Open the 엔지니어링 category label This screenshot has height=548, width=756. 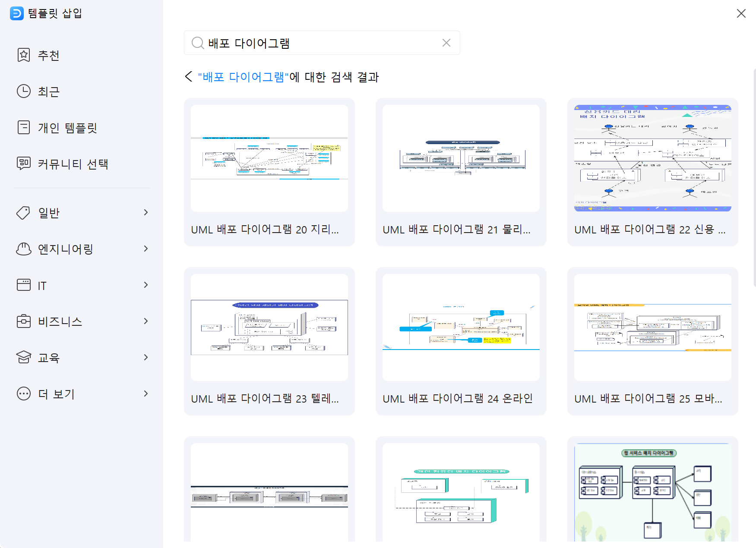[66, 249]
